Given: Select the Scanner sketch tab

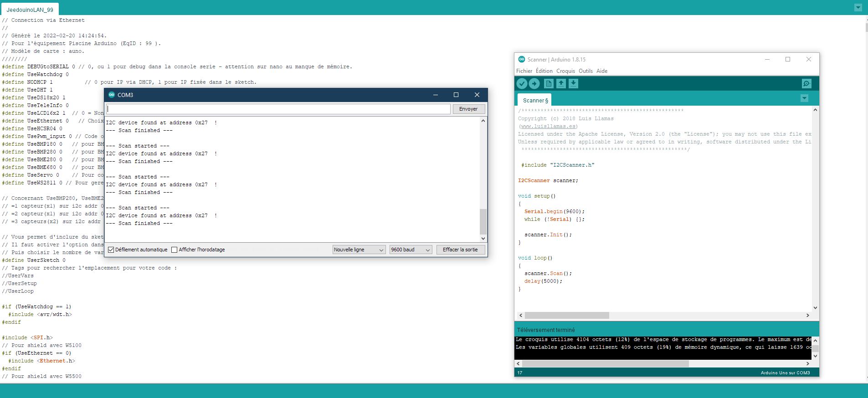Looking at the screenshot, I should (535, 100).
